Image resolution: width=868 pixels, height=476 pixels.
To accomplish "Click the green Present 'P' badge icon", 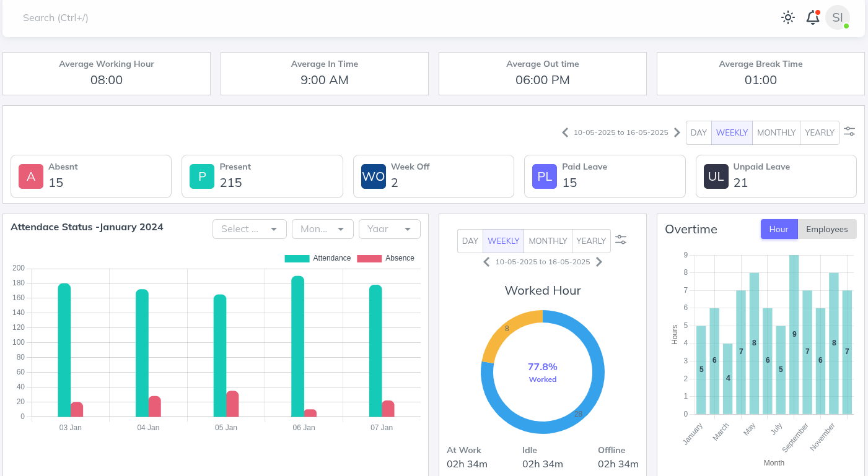I will click(x=201, y=176).
